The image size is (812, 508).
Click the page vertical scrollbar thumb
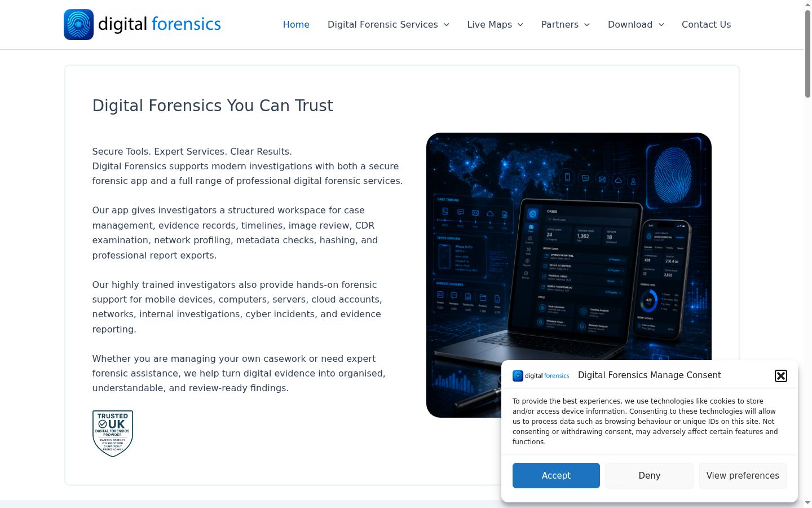pos(807,54)
